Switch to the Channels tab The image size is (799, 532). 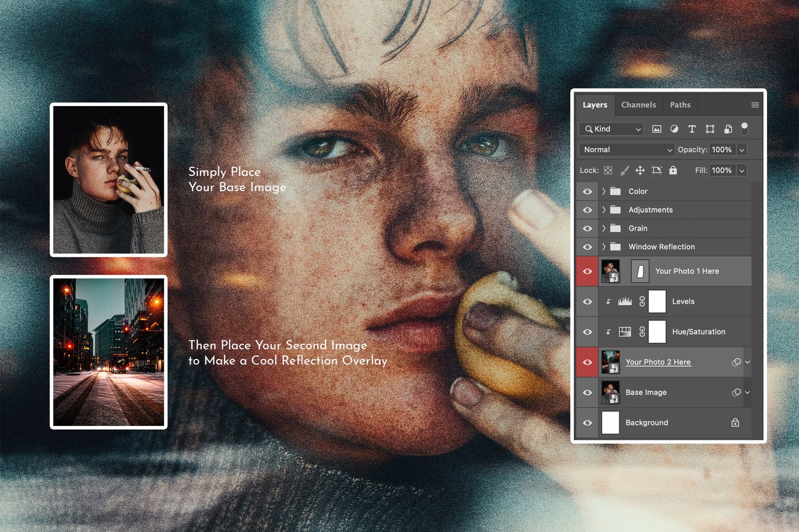click(x=639, y=105)
